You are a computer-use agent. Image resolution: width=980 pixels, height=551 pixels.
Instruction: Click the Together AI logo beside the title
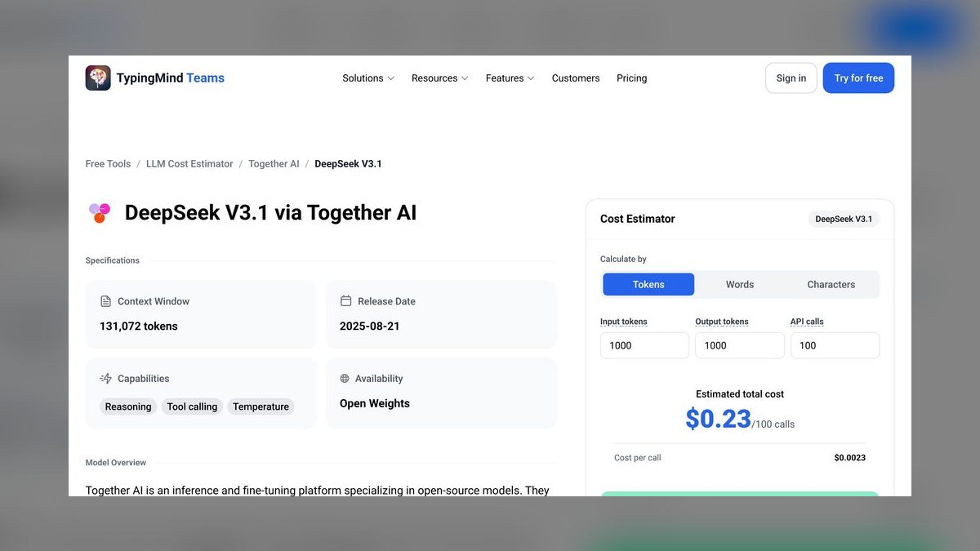[x=100, y=213]
